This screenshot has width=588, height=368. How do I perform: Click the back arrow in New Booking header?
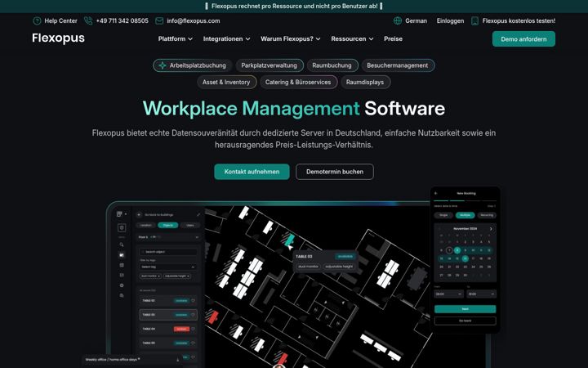(x=436, y=193)
